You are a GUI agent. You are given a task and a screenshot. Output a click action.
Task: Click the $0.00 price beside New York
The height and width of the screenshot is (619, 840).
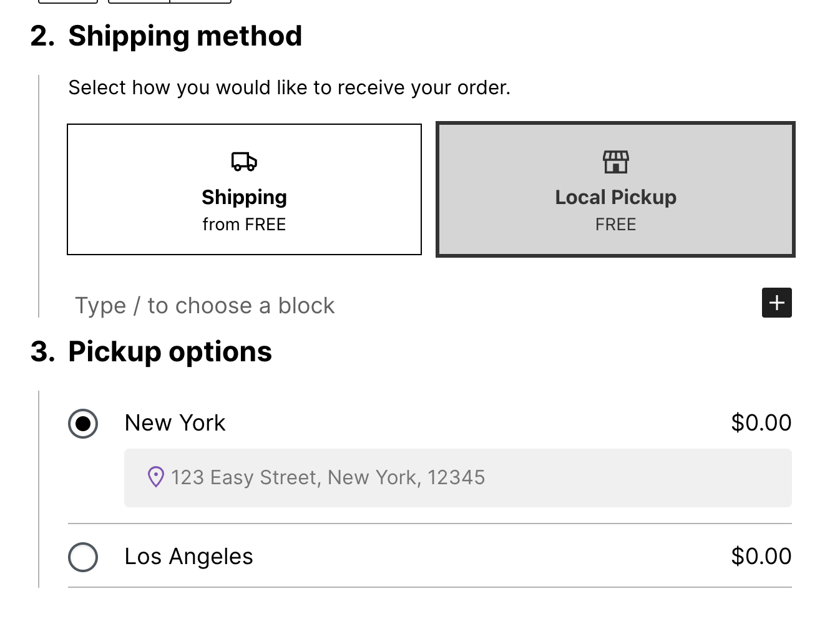click(761, 422)
